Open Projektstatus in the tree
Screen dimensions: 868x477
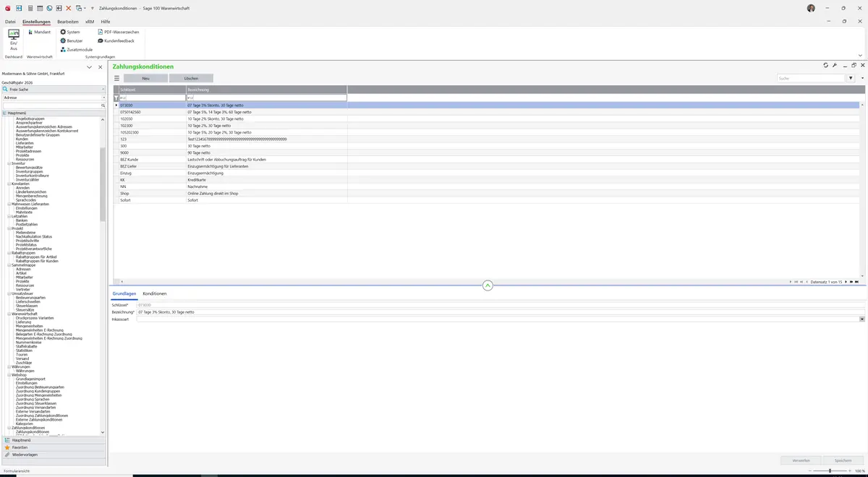click(27, 244)
